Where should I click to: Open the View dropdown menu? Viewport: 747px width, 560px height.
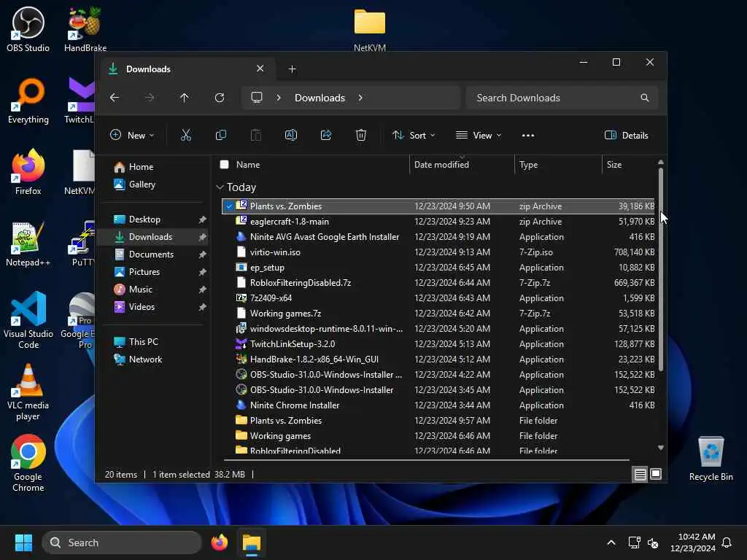tap(479, 135)
